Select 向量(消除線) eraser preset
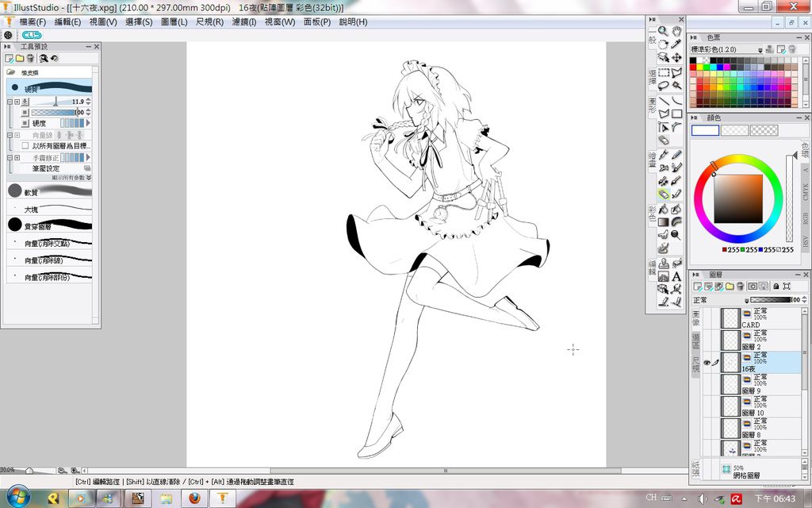 click(50, 260)
